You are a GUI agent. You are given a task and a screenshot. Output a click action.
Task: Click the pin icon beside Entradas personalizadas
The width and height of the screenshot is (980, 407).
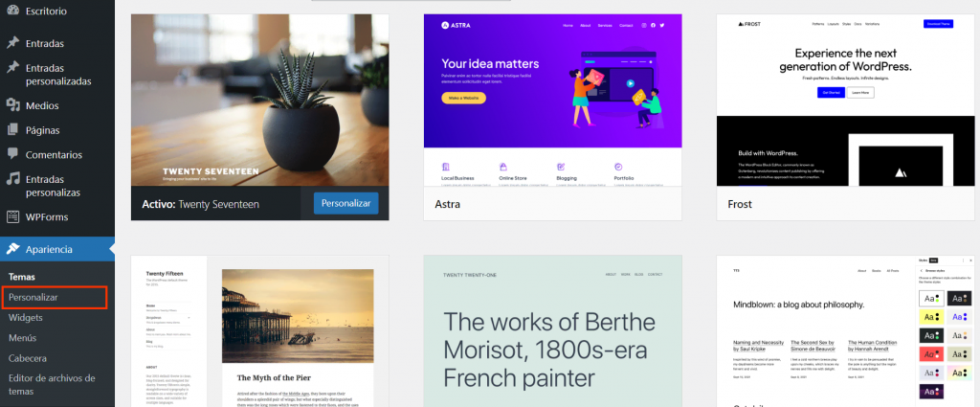point(12,68)
